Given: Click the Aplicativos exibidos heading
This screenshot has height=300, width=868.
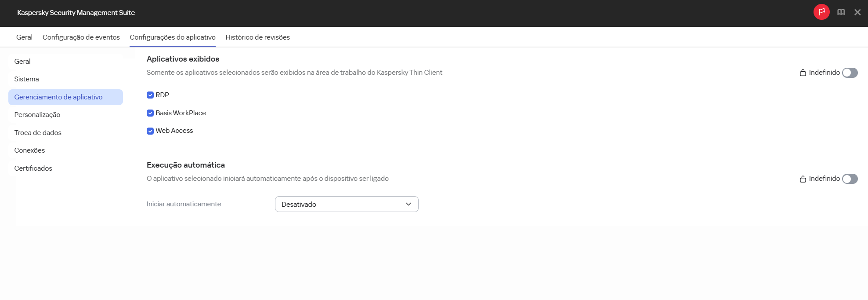Looking at the screenshot, I should coord(183,59).
